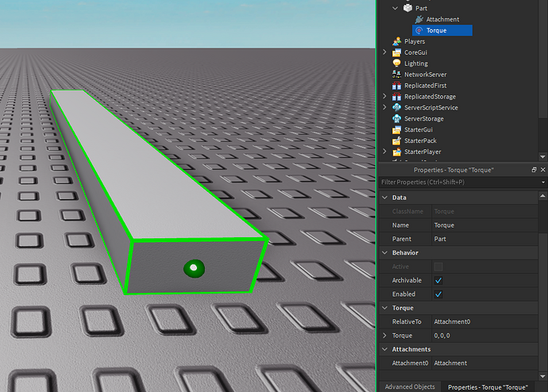Click the Archivable property label

point(407,280)
